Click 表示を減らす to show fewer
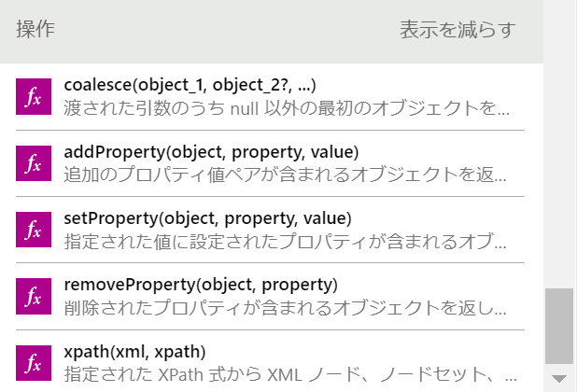Viewport: 577px width, 392px height. pos(457,30)
